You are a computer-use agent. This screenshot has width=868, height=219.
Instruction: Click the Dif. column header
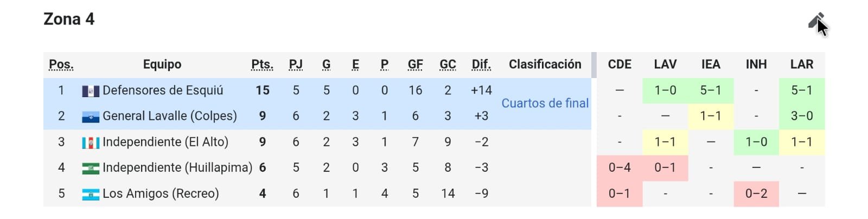click(x=481, y=65)
